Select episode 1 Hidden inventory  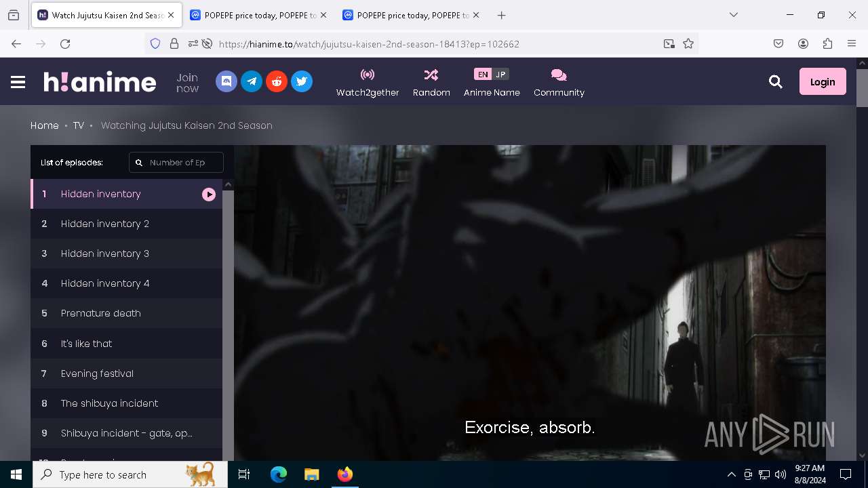[126, 194]
